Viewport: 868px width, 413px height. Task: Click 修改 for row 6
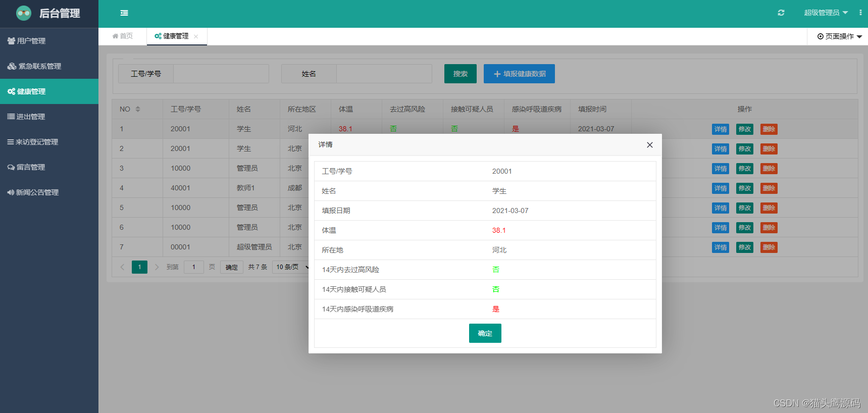745,228
